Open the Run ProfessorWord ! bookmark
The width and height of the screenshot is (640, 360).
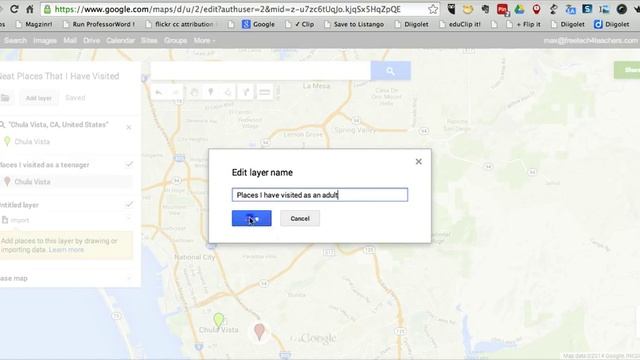(99, 24)
